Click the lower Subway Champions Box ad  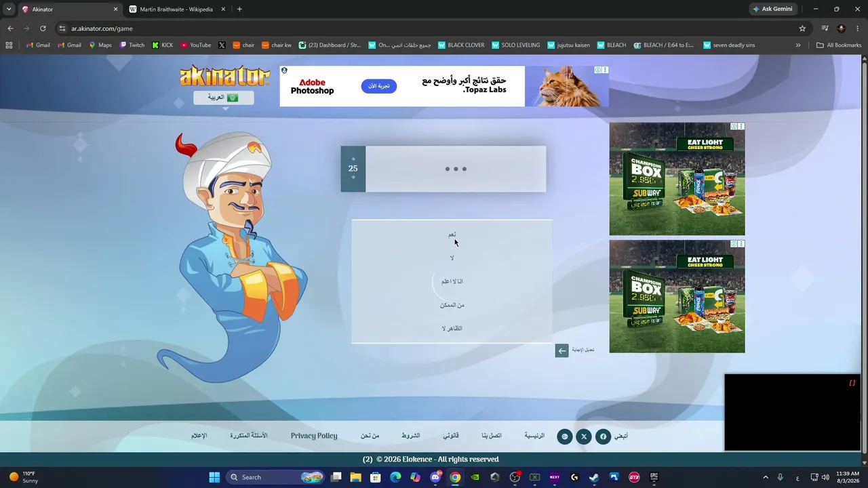coord(677,296)
